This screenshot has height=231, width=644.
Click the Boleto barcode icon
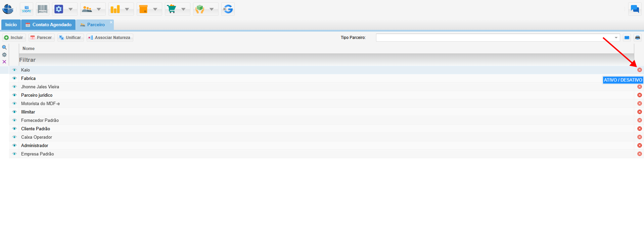tap(43, 9)
